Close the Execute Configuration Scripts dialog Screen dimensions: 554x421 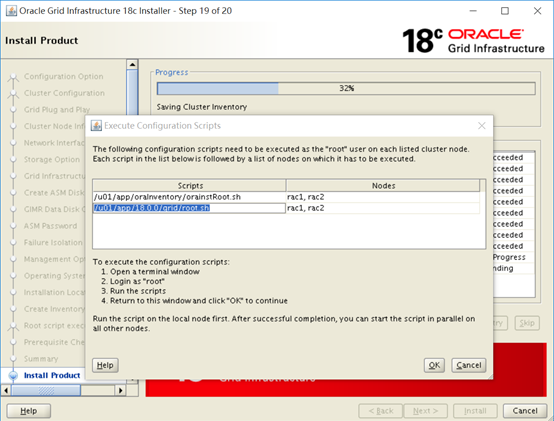click(x=482, y=126)
